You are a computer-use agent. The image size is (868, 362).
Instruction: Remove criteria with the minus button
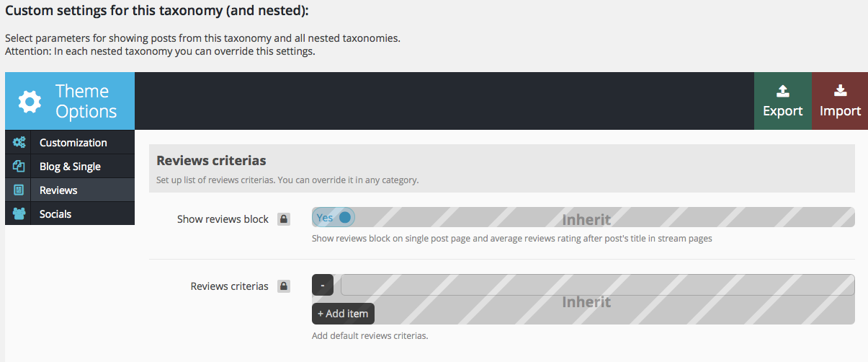pos(322,286)
